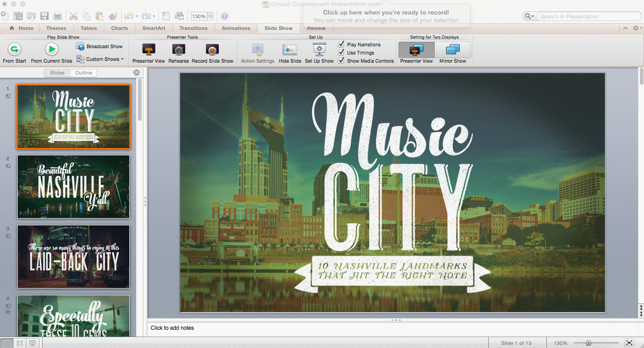Toggle the Toolbox icon in toolbar
The width and height of the screenshot is (644, 348).
(166, 16)
